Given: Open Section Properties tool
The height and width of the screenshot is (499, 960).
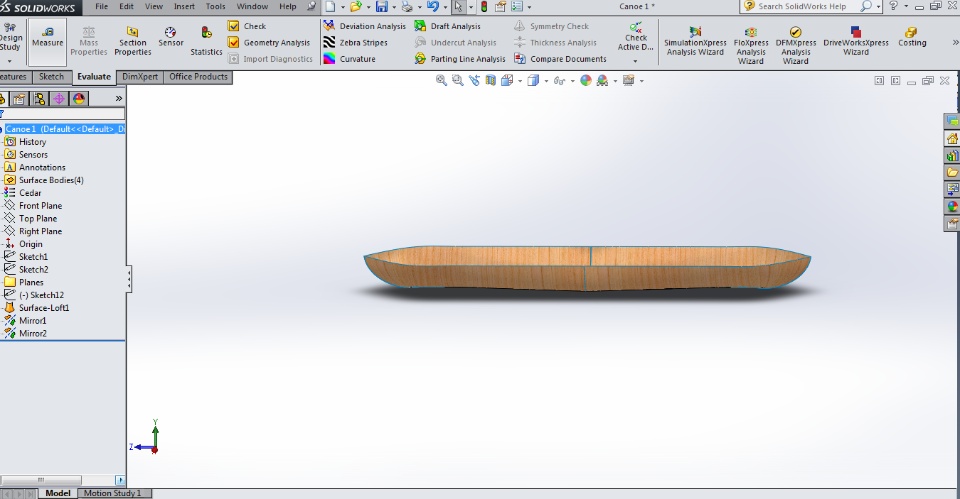Looking at the screenshot, I should [x=132, y=41].
